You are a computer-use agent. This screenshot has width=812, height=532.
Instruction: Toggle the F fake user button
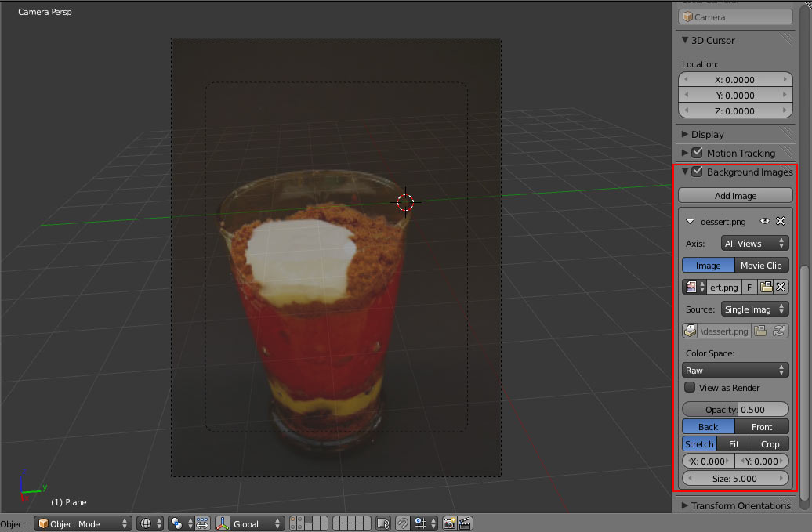click(749, 288)
